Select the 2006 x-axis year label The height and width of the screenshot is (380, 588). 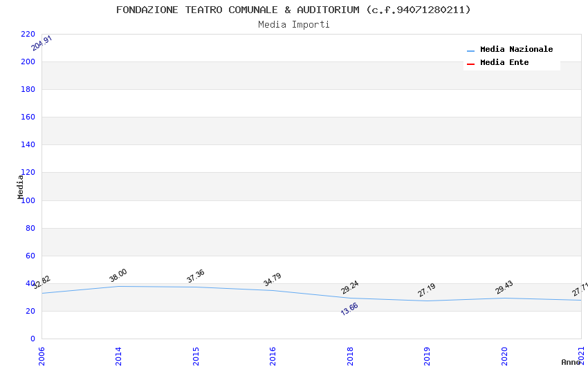click(x=42, y=356)
